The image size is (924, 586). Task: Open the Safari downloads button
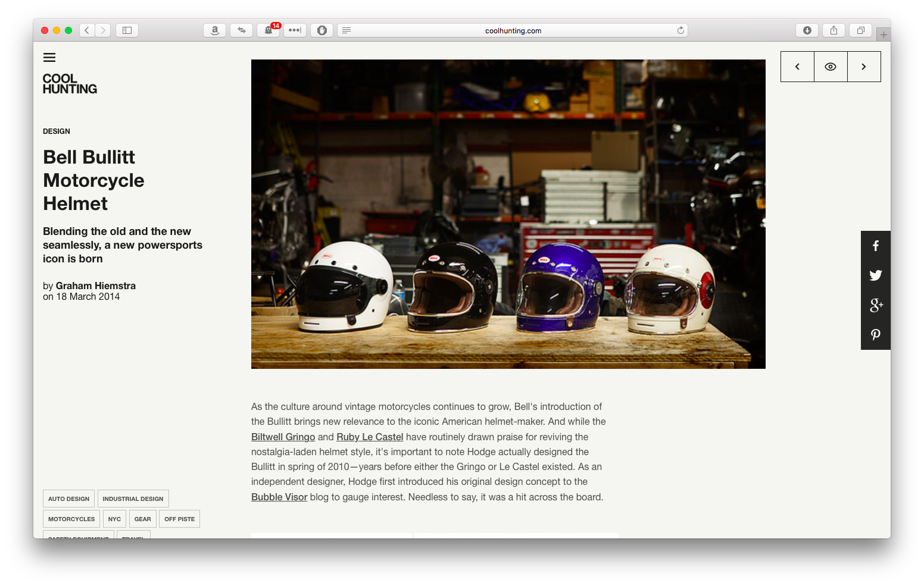click(807, 30)
